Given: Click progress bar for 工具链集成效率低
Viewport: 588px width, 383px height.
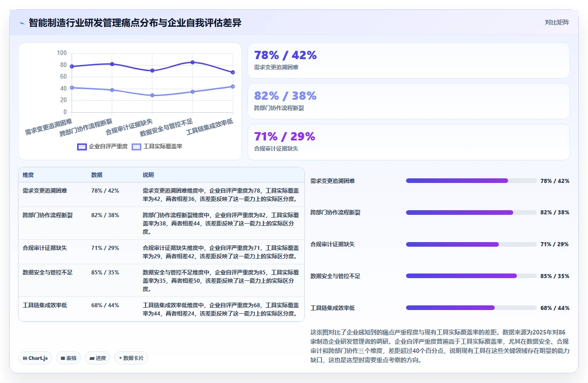Looking at the screenshot, I should 471,308.
